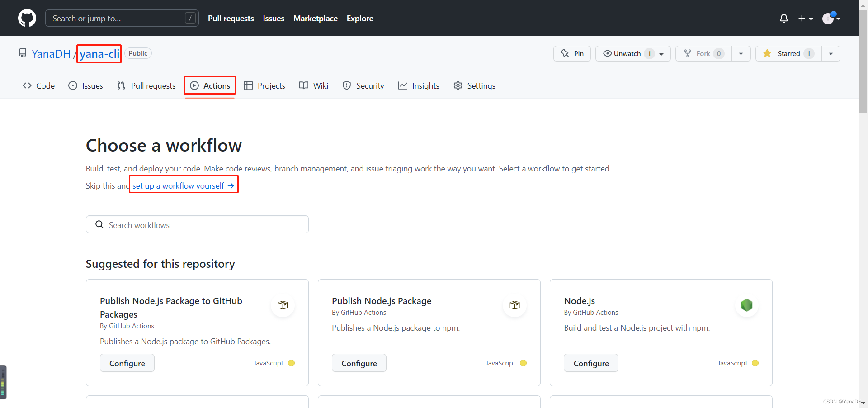Click the Fork button label
This screenshot has width=868, height=408.
click(x=703, y=53)
